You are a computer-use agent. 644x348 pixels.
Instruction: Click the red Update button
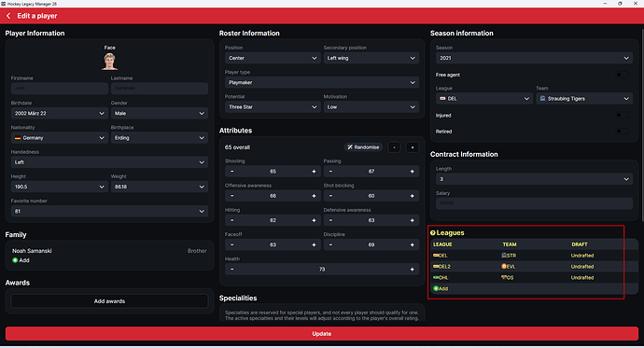(322, 334)
